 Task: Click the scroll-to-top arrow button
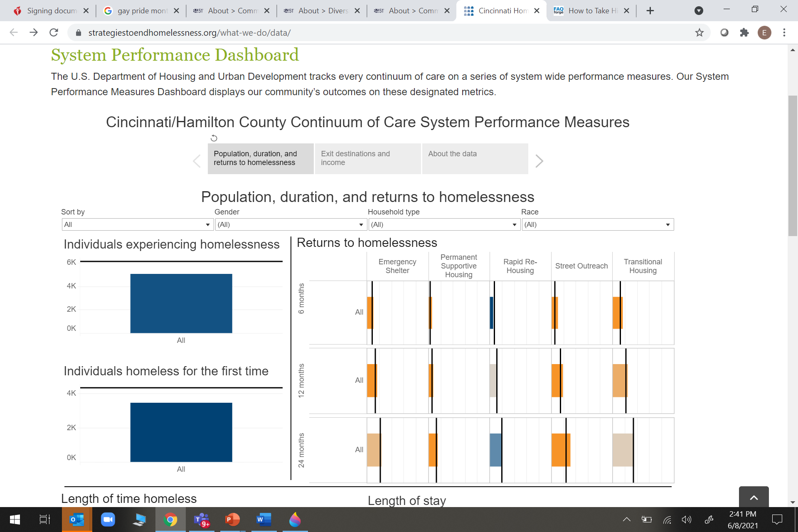tap(754, 497)
